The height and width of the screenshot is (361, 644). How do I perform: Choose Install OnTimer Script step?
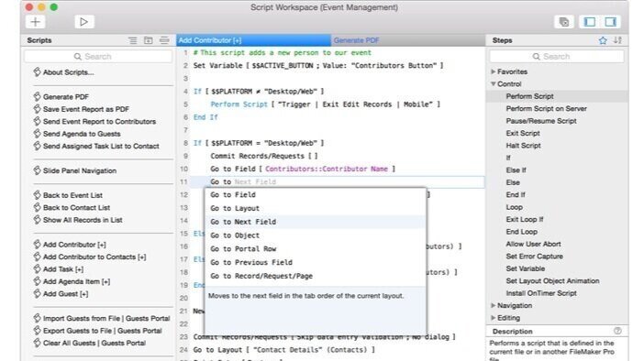click(x=541, y=293)
